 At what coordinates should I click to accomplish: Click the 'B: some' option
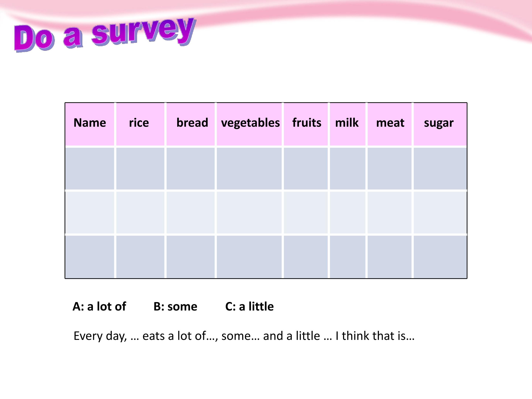click(175, 306)
